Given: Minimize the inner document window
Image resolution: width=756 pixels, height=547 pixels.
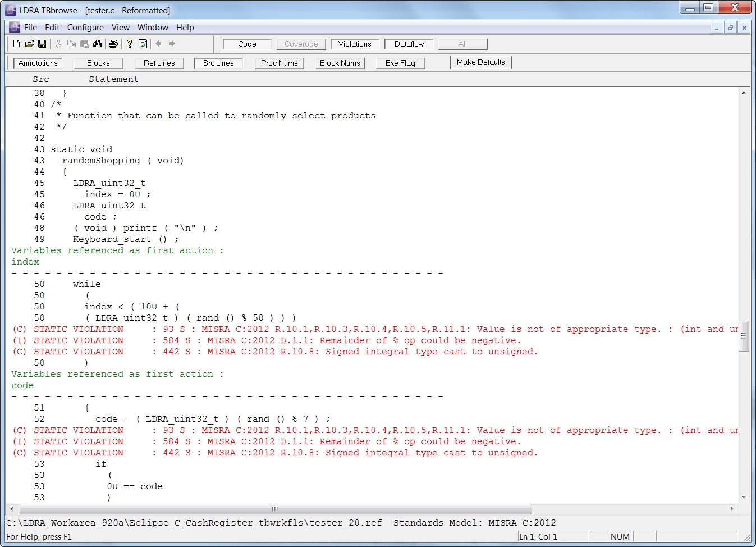Looking at the screenshot, I should tap(717, 28).
